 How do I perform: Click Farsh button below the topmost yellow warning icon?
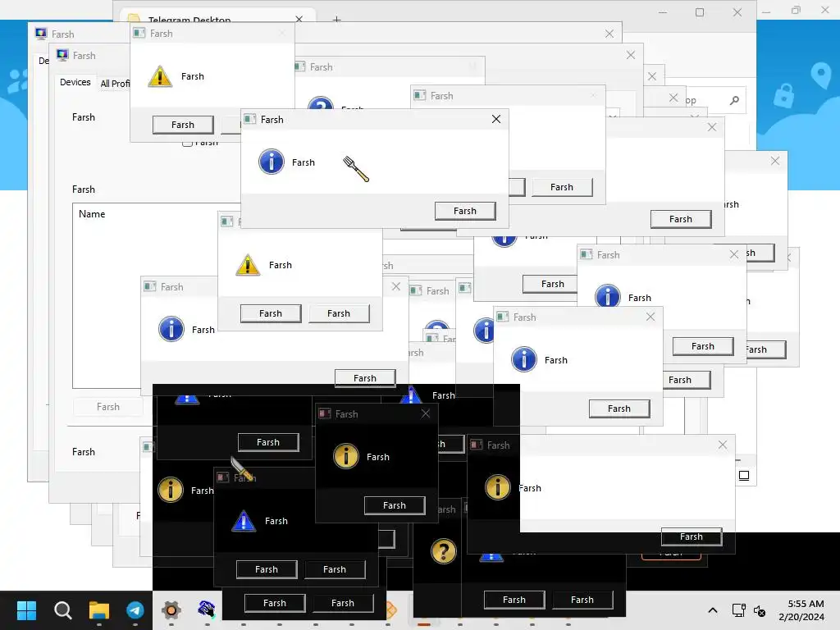183,125
